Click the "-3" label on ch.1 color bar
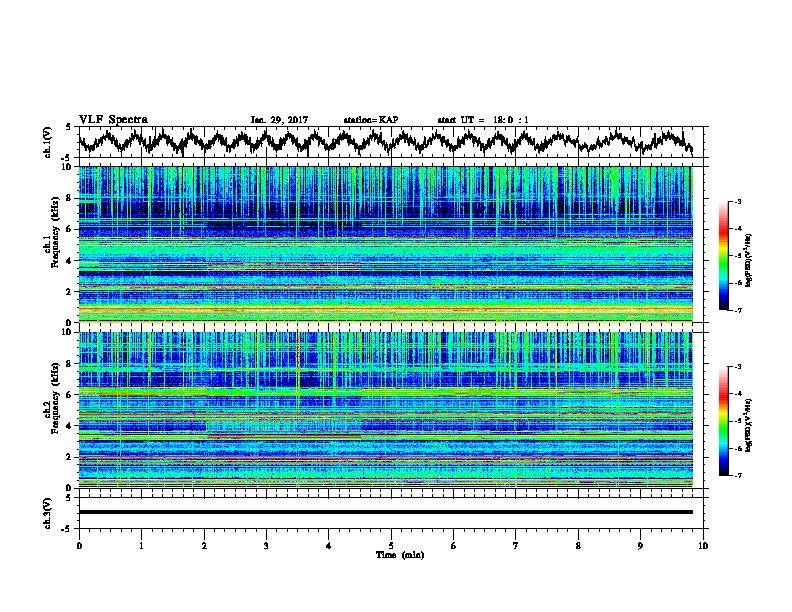Screen dimensions: 792x612 737,201
